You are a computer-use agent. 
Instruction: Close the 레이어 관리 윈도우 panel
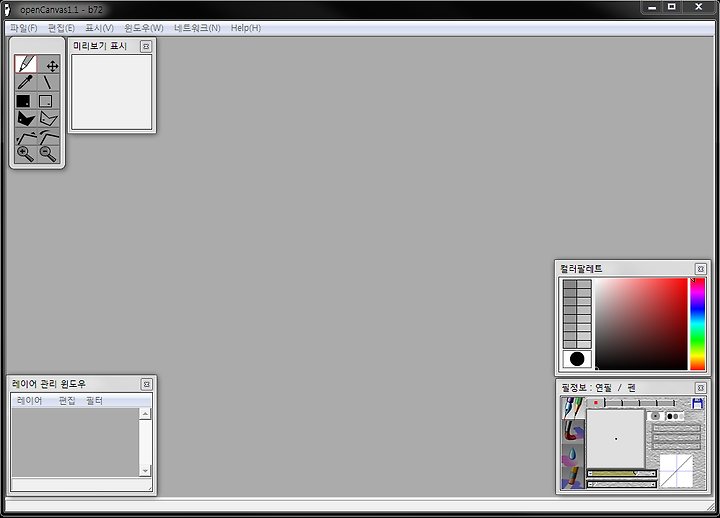pyautogui.click(x=146, y=384)
